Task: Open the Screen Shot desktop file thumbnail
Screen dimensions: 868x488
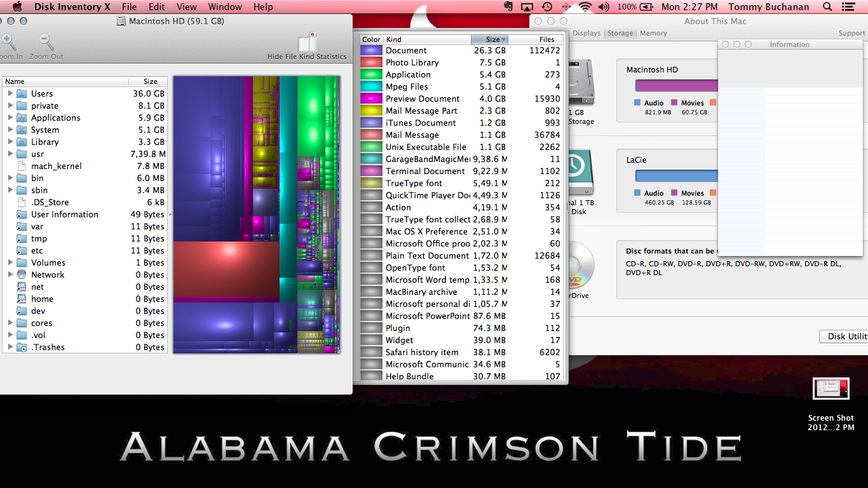Action: tap(831, 388)
